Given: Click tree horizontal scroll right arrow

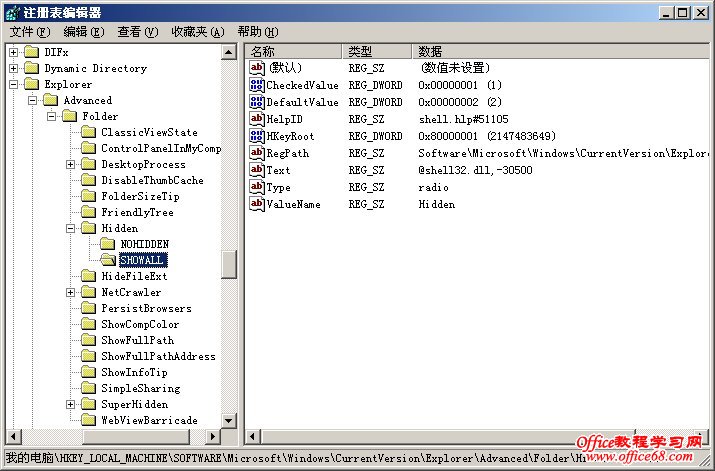Looking at the screenshot, I should point(212,436).
